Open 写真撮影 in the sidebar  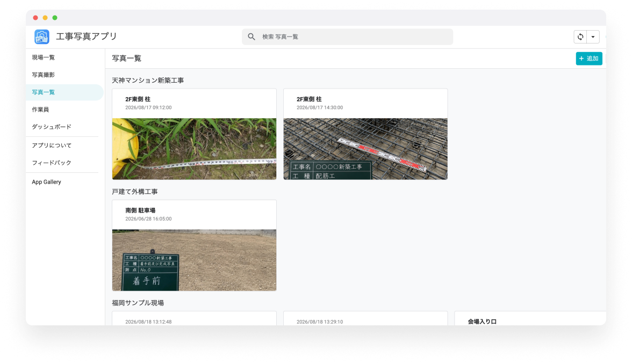(x=64, y=75)
